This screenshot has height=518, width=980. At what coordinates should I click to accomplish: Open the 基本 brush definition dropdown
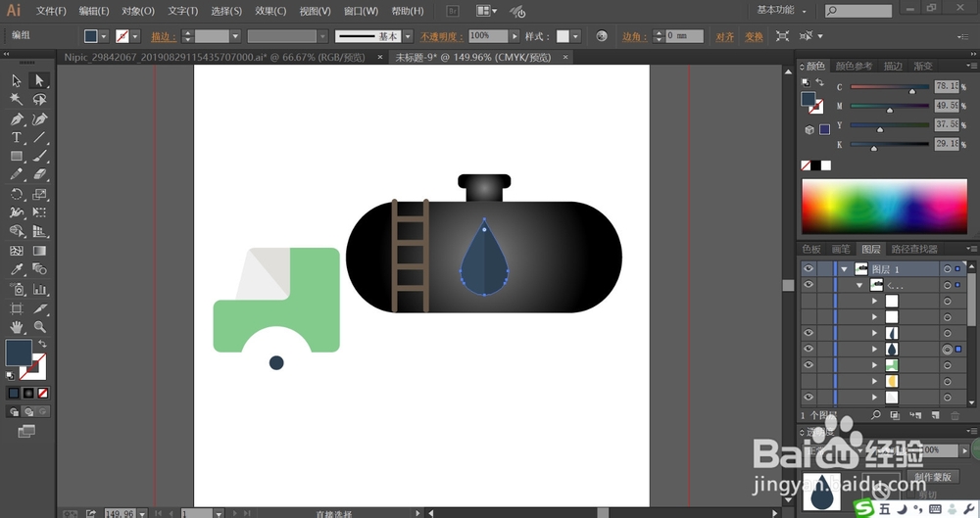408,36
